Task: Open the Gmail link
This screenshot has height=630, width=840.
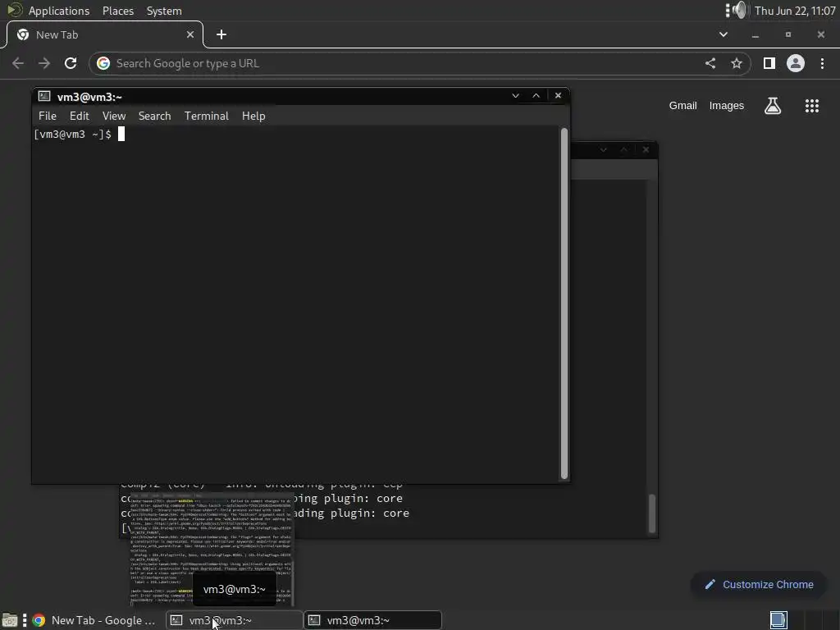Action: [683, 106]
